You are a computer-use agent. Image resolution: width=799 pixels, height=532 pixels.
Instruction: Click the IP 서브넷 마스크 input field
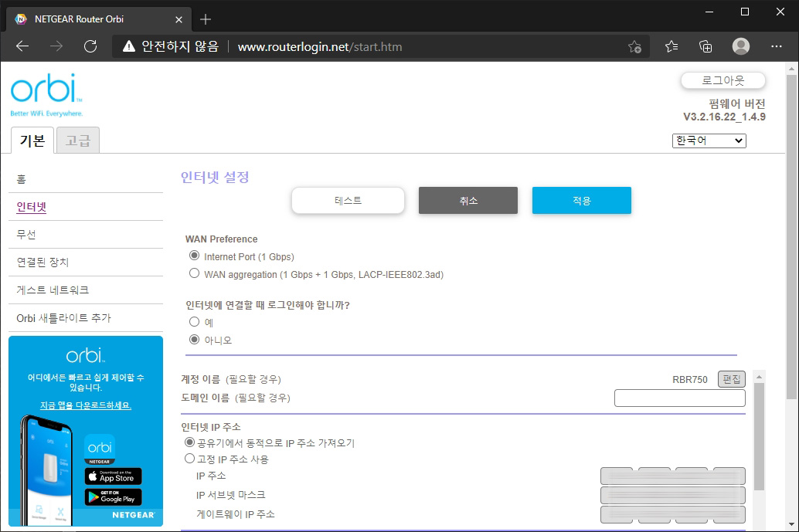(x=672, y=495)
